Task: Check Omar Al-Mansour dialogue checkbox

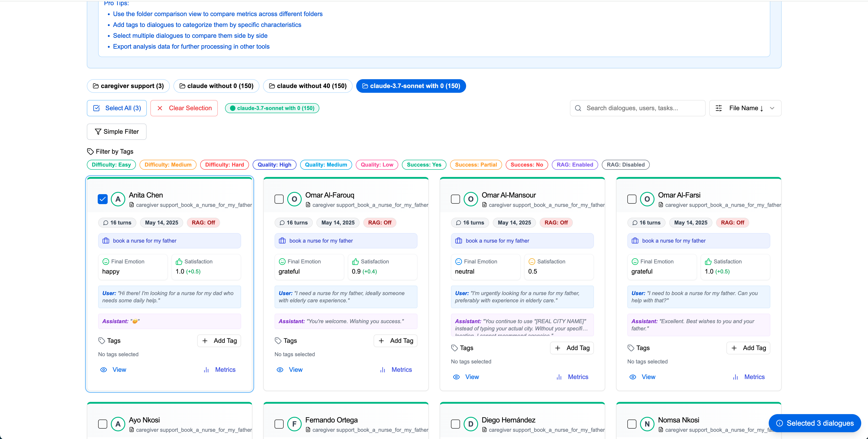Action: 455,199
